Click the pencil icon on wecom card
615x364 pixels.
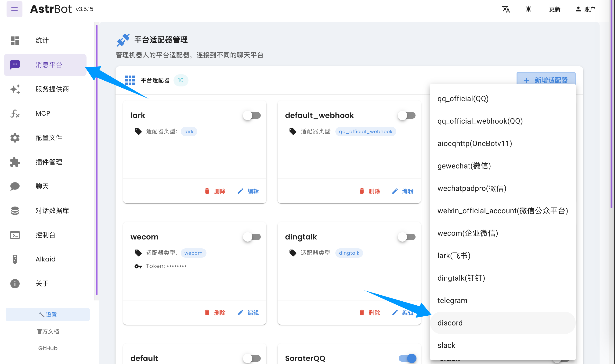[x=240, y=312]
